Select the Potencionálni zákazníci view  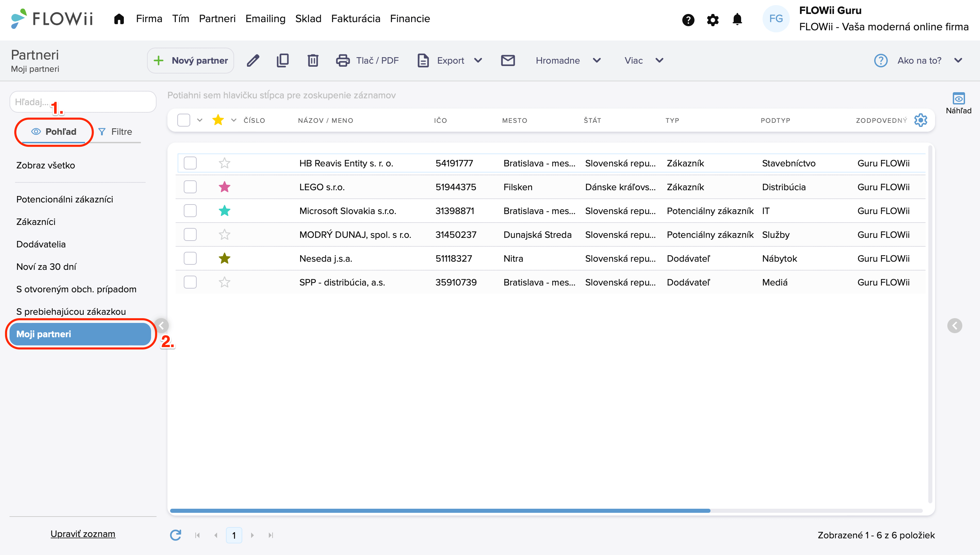coord(64,199)
